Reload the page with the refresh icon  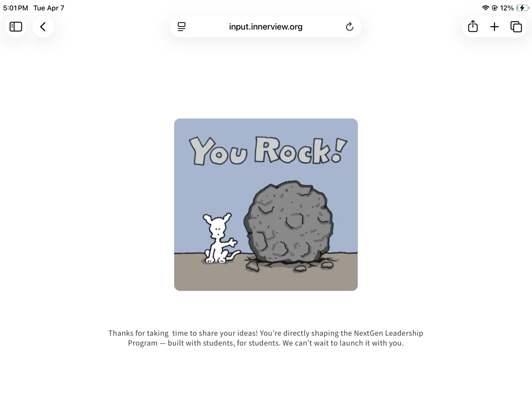click(350, 27)
